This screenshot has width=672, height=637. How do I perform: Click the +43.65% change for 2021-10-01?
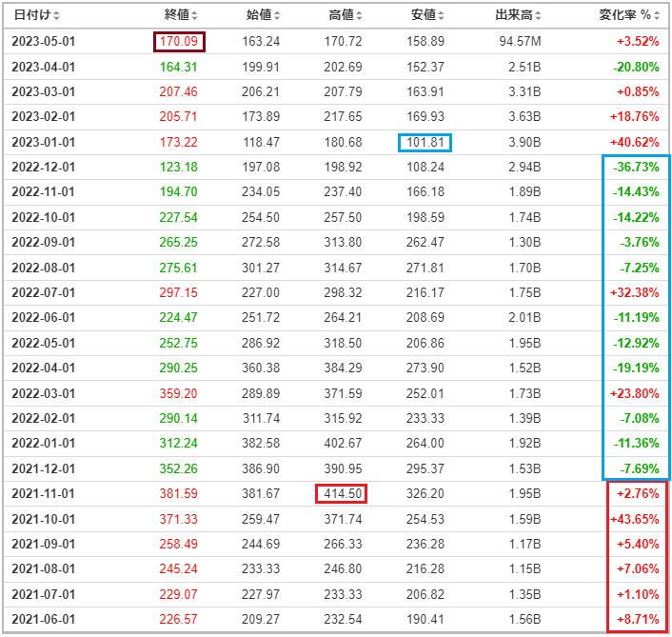coord(635,519)
